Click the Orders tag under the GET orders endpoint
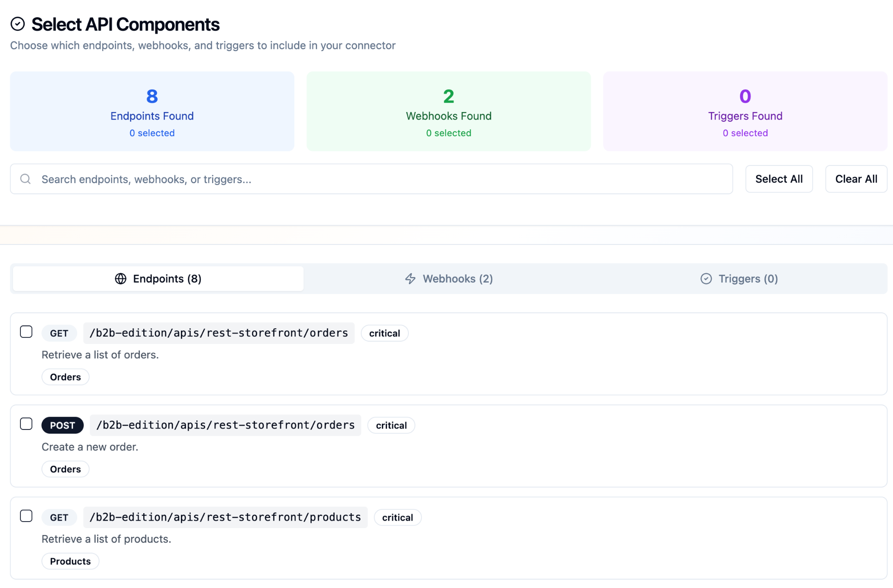This screenshot has width=893, height=588. [x=65, y=377]
